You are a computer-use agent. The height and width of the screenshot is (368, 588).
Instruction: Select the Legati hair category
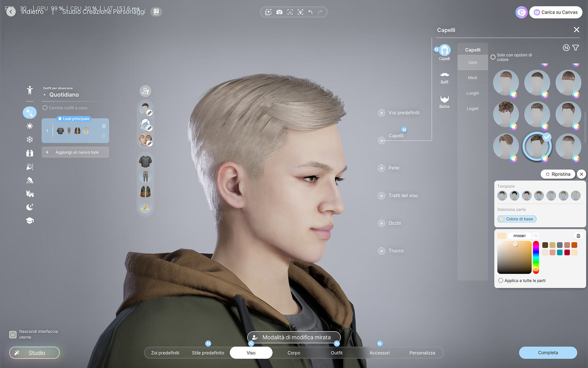pos(473,108)
